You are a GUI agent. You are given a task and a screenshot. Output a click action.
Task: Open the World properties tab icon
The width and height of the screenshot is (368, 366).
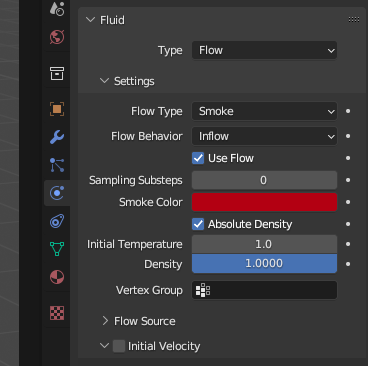click(x=57, y=37)
